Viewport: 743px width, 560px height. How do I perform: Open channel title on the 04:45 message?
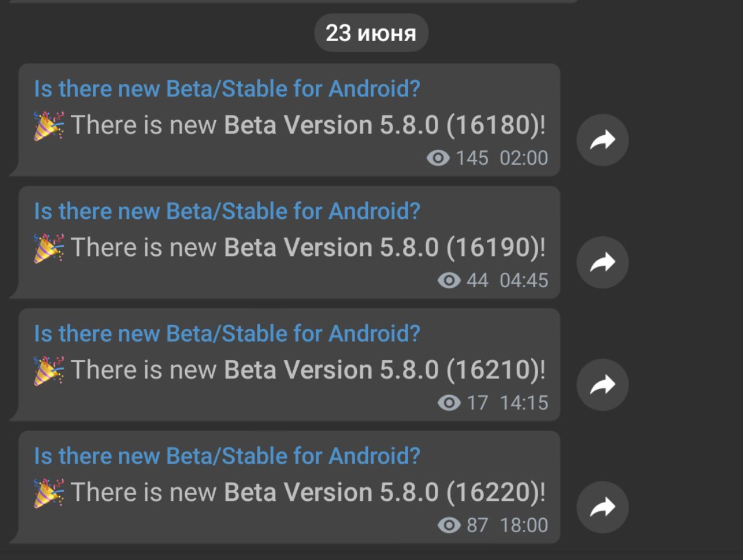(x=227, y=211)
